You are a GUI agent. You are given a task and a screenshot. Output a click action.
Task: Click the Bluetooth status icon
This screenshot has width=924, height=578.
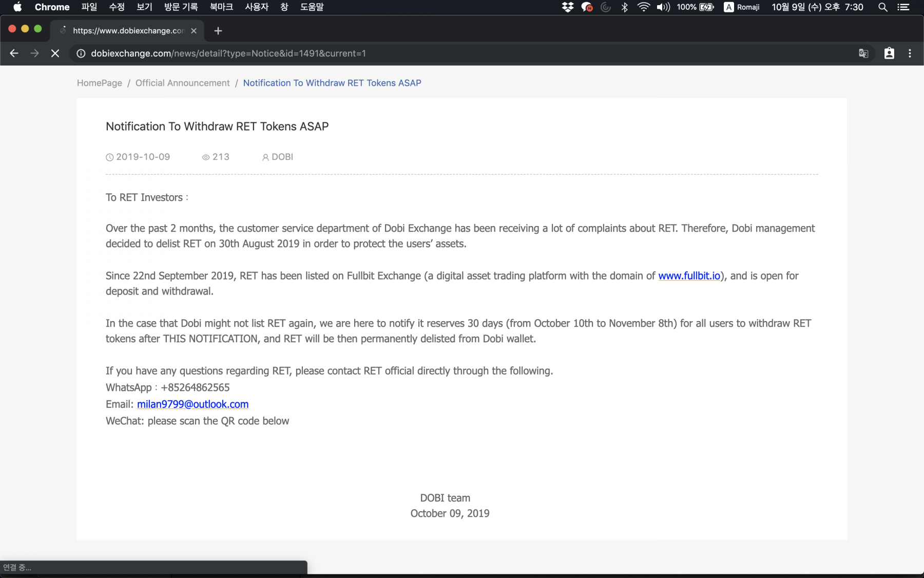(625, 7)
